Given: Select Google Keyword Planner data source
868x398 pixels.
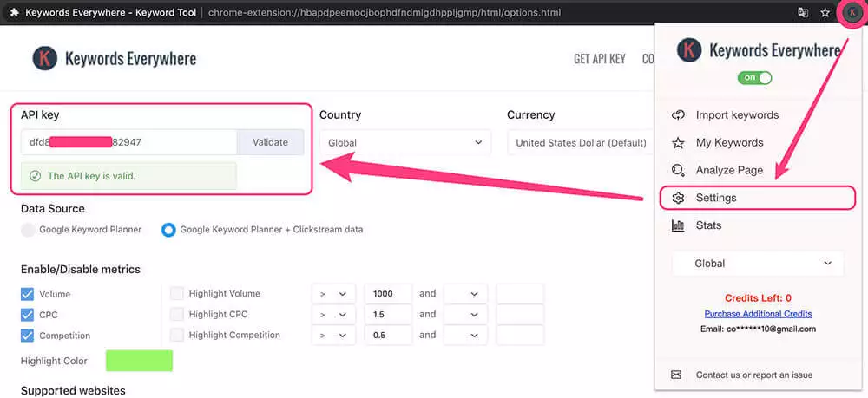Looking at the screenshot, I should 29,230.
